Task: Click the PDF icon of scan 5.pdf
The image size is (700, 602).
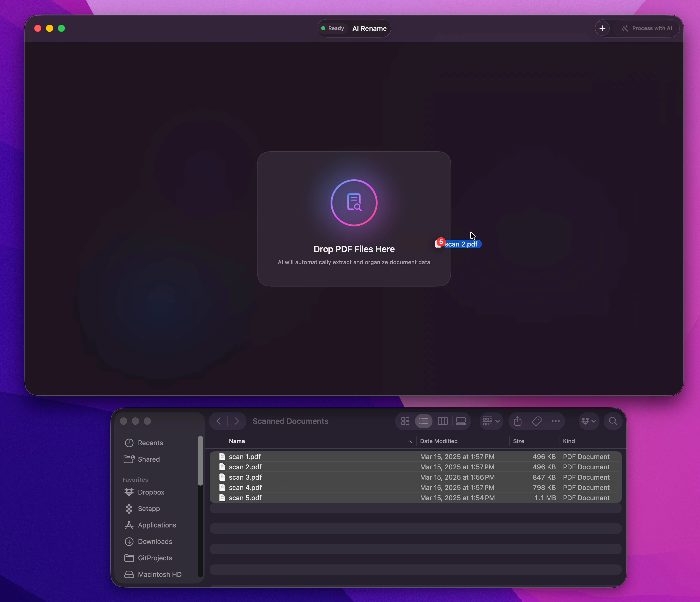Action: (x=222, y=498)
